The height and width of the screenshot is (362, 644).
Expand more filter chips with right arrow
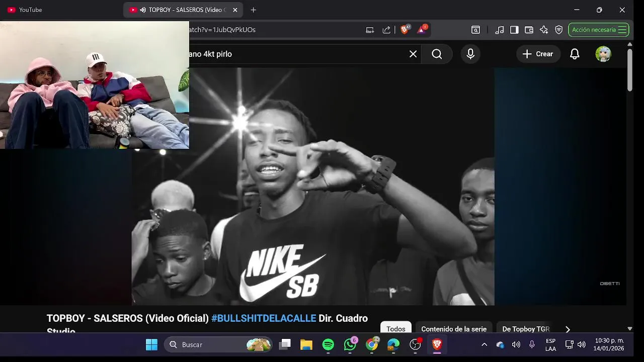568,329
